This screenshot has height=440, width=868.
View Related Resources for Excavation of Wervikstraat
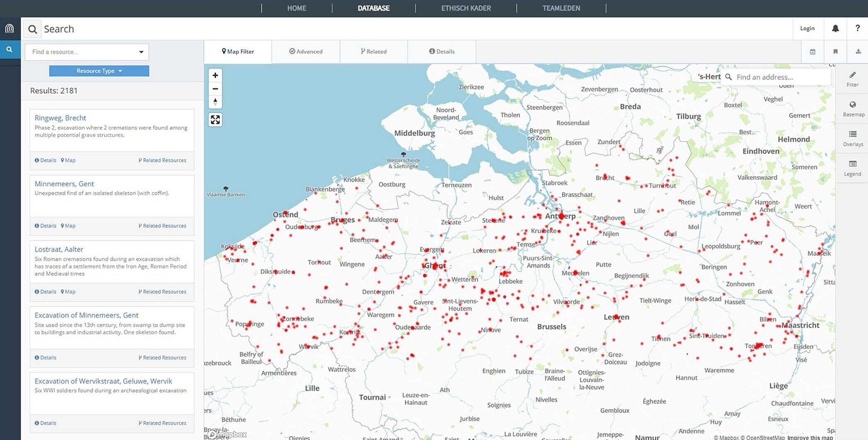pos(162,423)
